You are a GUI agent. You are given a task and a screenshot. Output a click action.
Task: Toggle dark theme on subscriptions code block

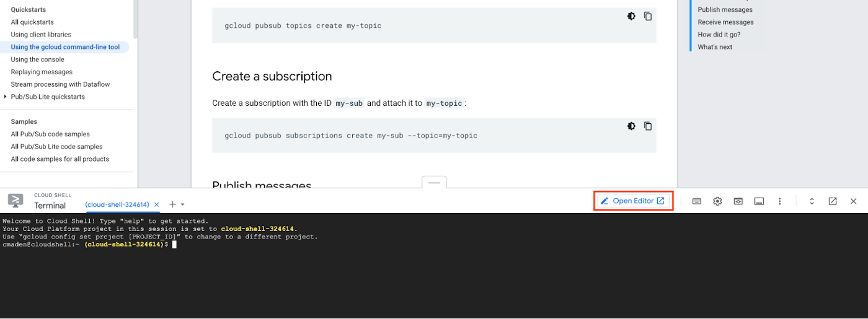tap(631, 126)
